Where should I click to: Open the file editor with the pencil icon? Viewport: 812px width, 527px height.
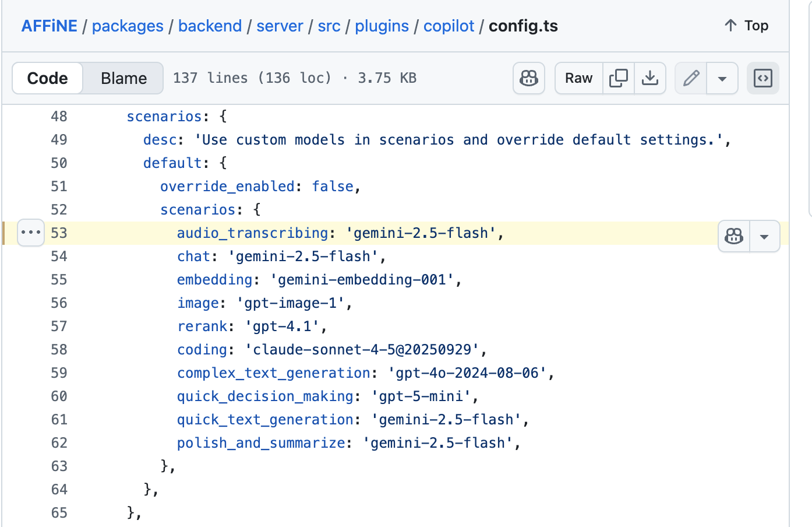click(x=690, y=78)
